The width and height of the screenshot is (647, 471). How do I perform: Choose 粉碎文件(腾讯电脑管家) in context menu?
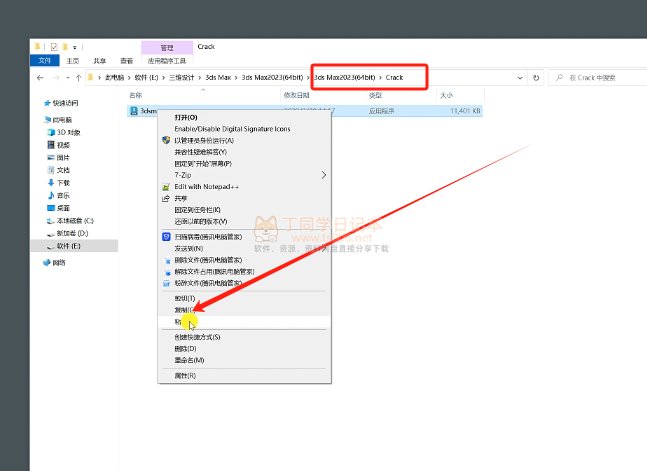point(208,283)
